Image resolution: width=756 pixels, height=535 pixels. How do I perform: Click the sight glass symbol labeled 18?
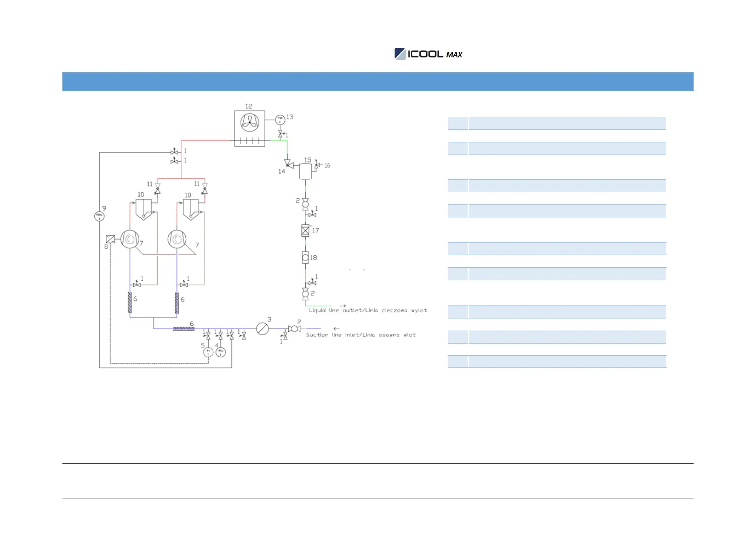coord(305,257)
